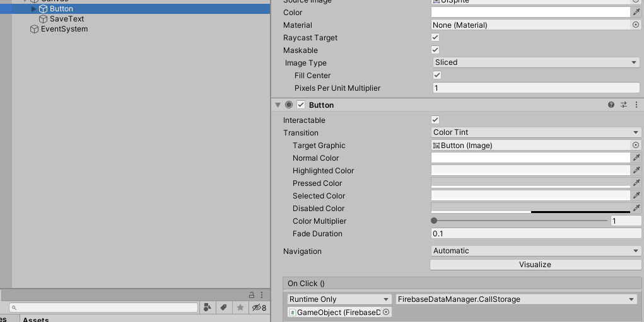644x322 pixels.
Task: Click Search by Label icon
Action: (224, 308)
